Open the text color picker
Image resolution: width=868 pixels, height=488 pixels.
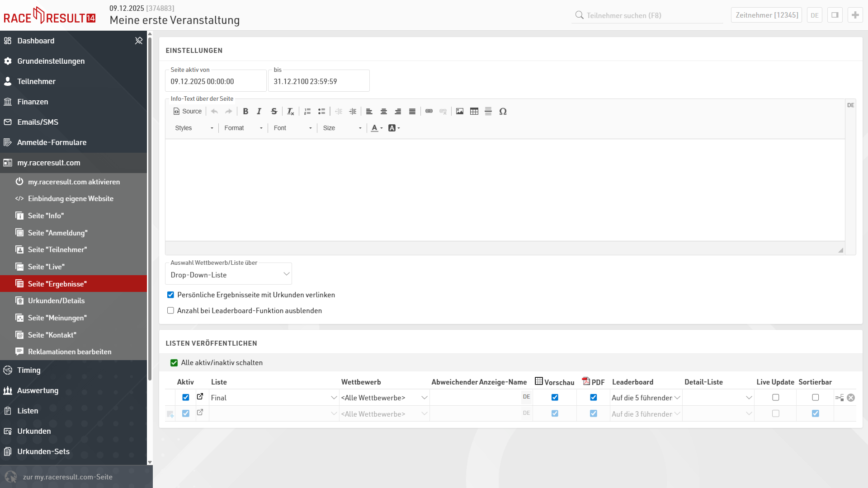(376, 128)
